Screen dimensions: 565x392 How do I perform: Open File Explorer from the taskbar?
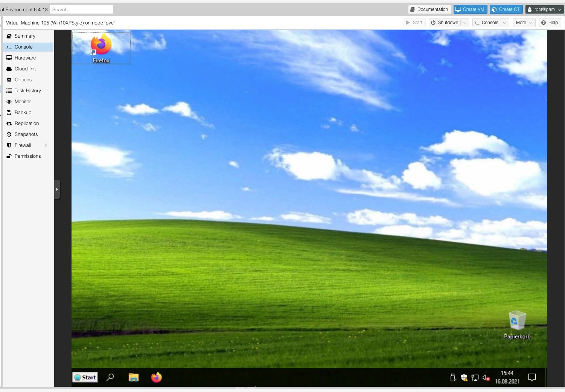tap(134, 377)
